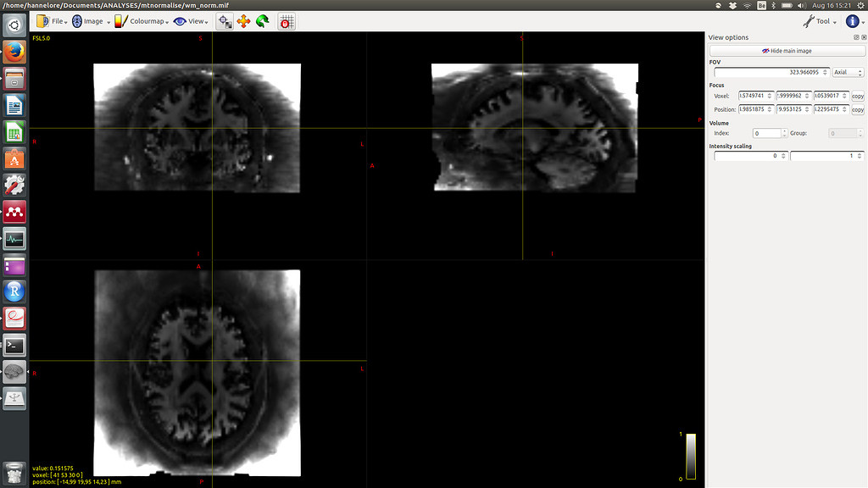Screen dimensions: 868x488
Task: Open Firefox from the launcher
Action: click(14, 53)
